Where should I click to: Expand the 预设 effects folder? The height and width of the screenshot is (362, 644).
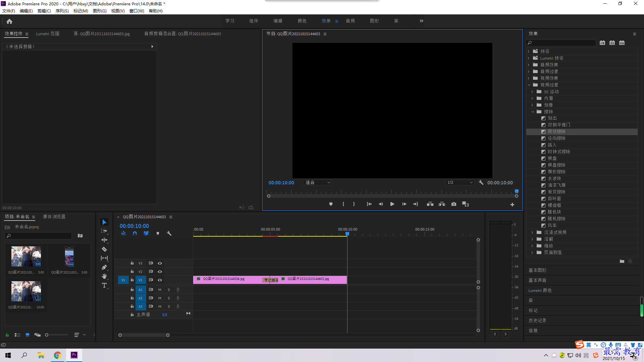coord(529,51)
